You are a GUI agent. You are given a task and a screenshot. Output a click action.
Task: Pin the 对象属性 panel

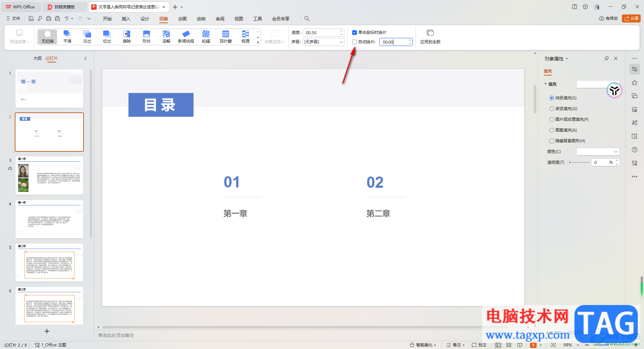coord(606,58)
